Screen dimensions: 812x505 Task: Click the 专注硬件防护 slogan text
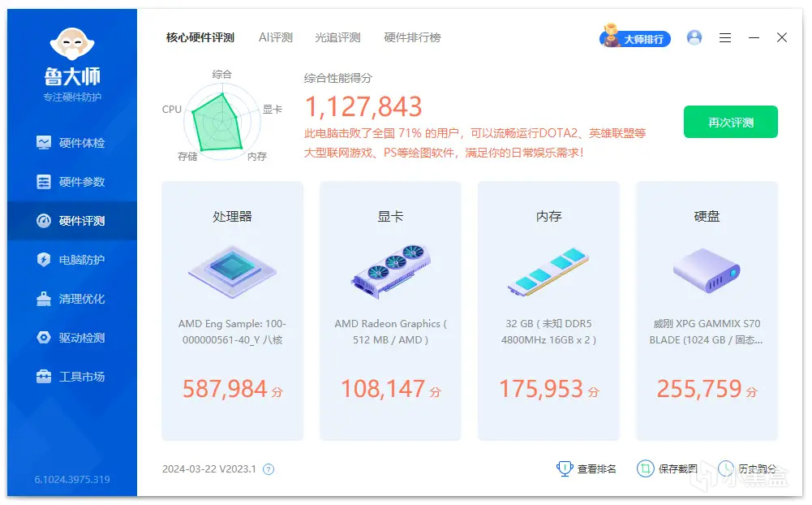72,97
